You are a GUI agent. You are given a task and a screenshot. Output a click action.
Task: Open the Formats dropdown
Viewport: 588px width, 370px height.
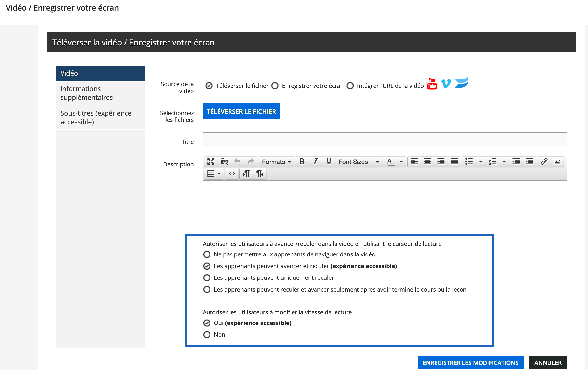(276, 162)
